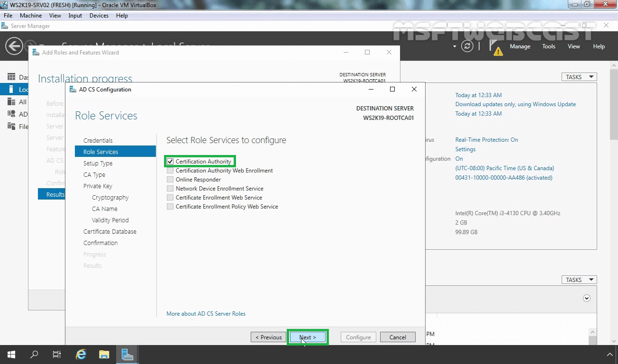Go to the CA Name wizard step
Viewport: 618px width, 364px height.
[x=105, y=209]
